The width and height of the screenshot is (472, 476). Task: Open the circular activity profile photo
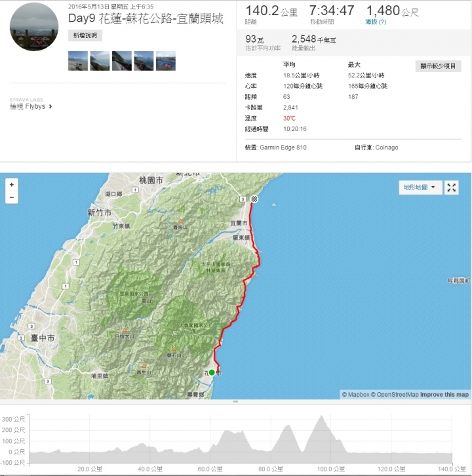click(34, 27)
